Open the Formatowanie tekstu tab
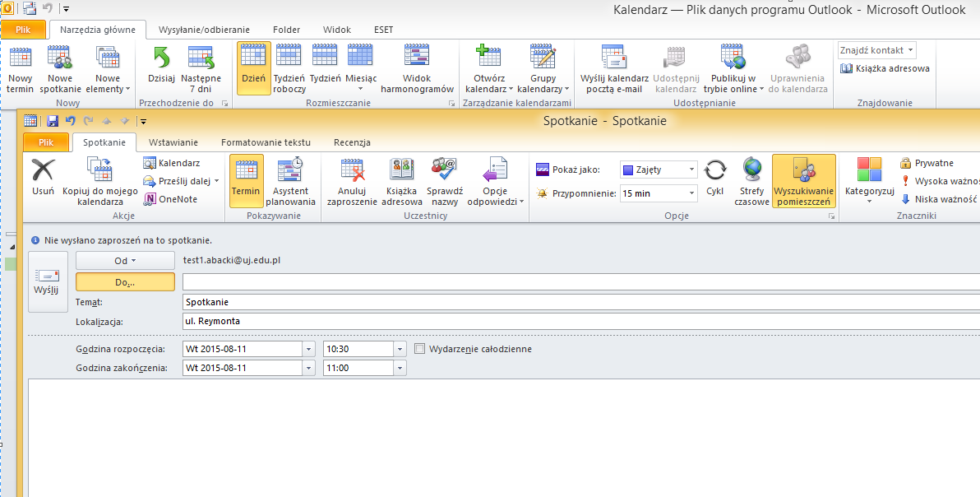Viewport: 980px width, 497px height. click(x=266, y=142)
